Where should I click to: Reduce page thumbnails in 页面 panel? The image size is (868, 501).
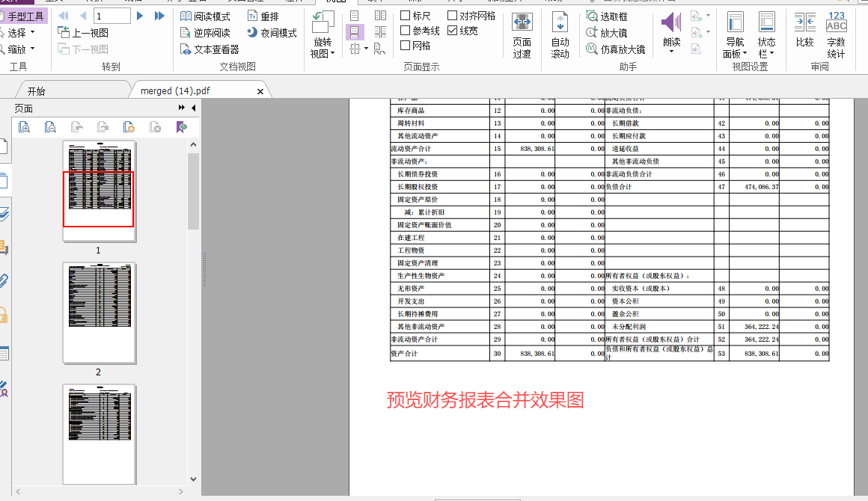click(50, 127)
